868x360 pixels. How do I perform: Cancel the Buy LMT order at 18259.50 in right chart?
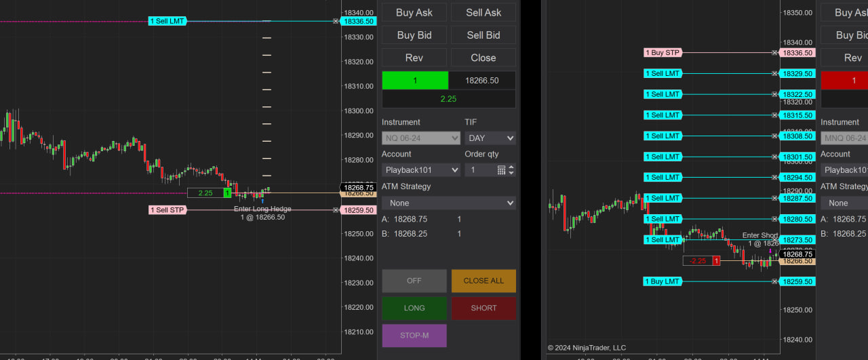774,281
